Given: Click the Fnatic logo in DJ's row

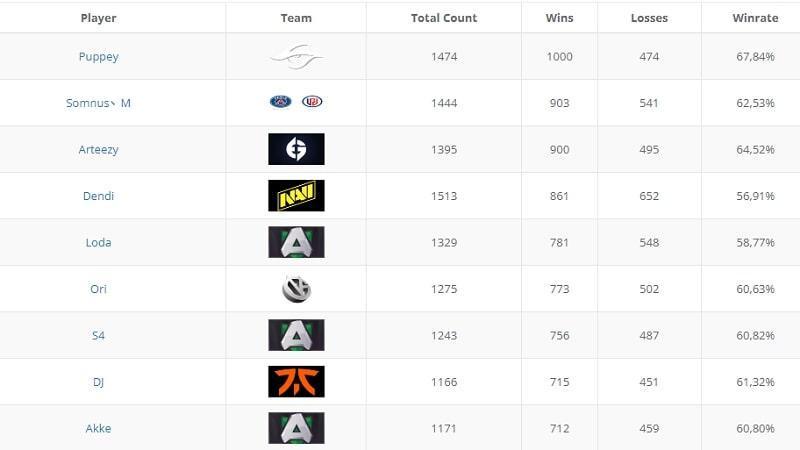Looking at the screenshot, I should pos(296,382).
